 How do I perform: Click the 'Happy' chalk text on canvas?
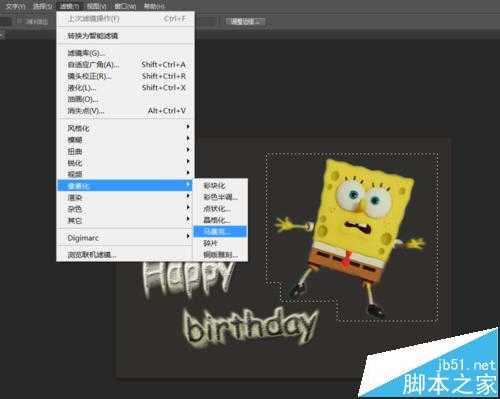click(188, 279)
